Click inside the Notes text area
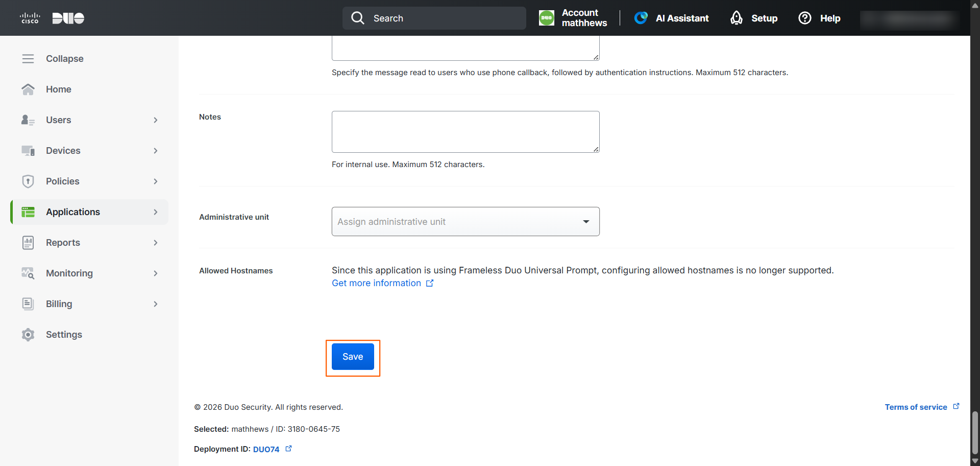980x466 pixels. pyautogui.click(x=465, y=132)
